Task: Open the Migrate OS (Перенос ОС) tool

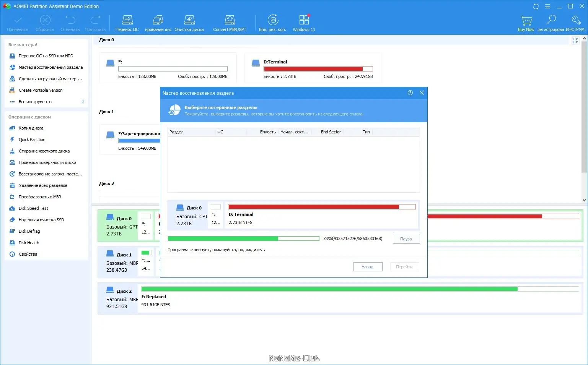Action: tap(127, 23)
